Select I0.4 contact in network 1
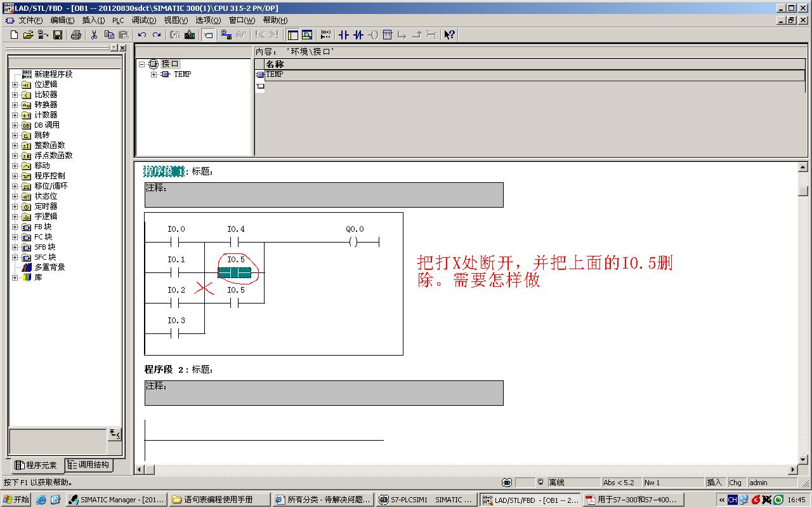 click(235, 242)
